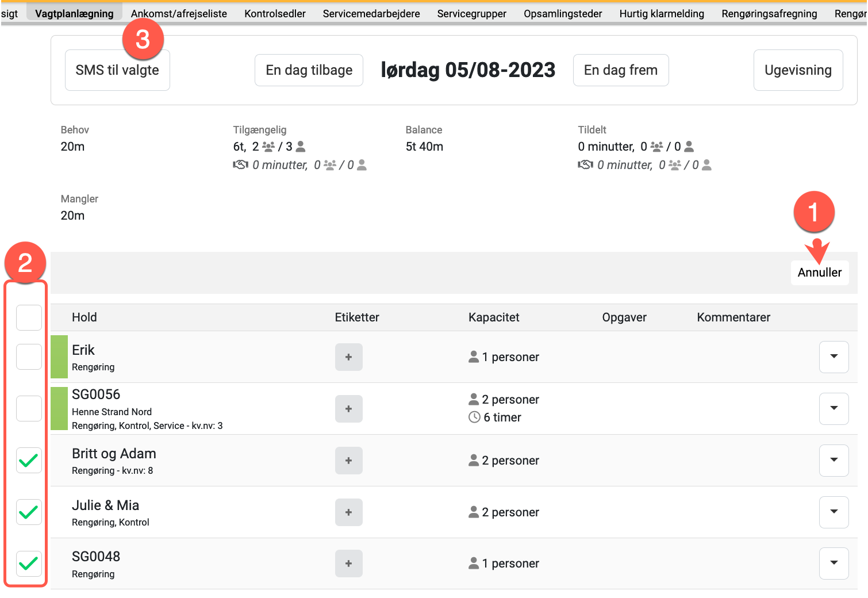Screen dimensions: 868x598
Task: Click the handshake icon under Tilgængelig
Action: pos(240,165)
